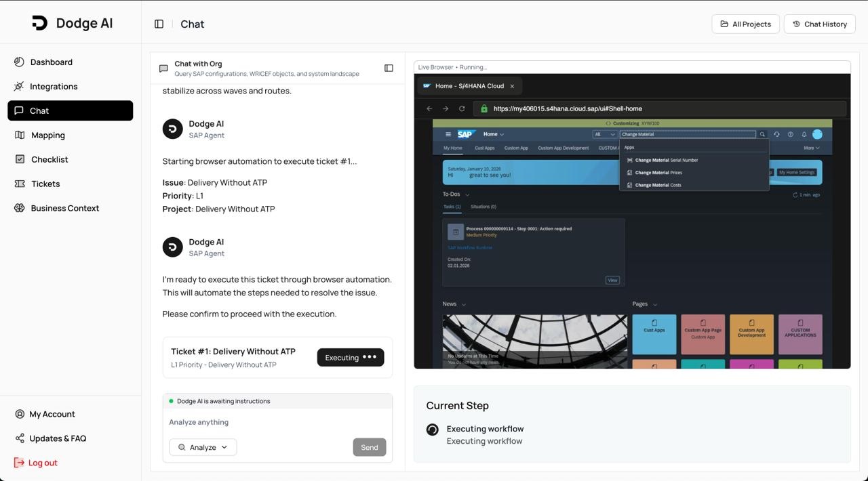Click the back arrow in Live Browser
868x481 pixels.
(x=429, y=108)
